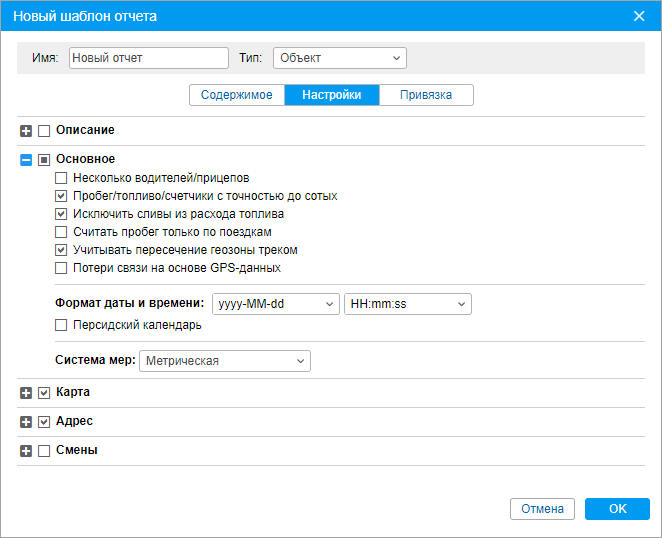Viewport: 662px width, 538px height.
Task: Open the HH:mm:ss time format dropdown
Action: pos(407,304)
